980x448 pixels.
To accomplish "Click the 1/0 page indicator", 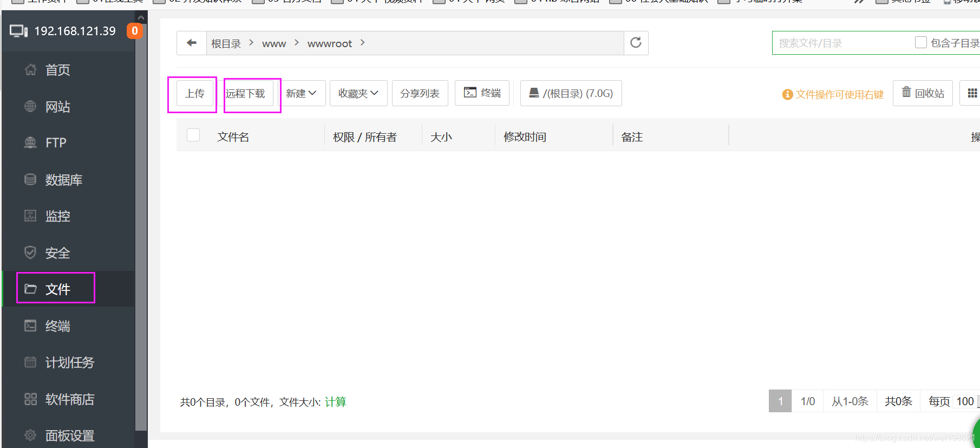I will [x=808, y=401].
